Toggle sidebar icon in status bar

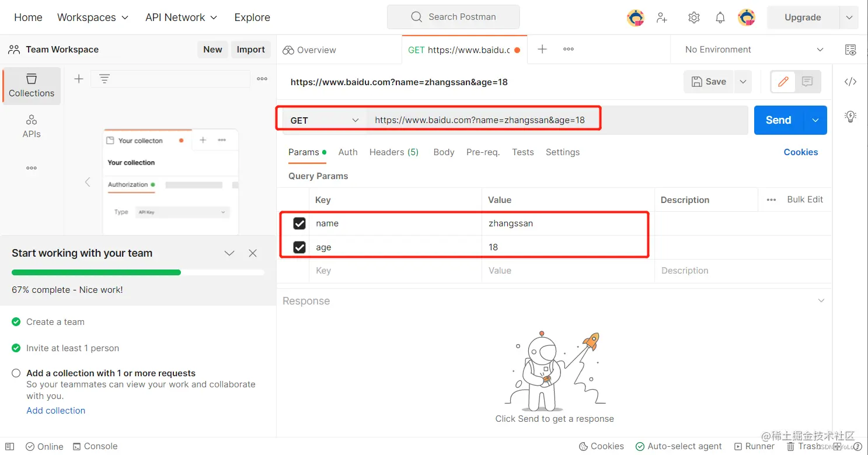click(x=9, y=446)
